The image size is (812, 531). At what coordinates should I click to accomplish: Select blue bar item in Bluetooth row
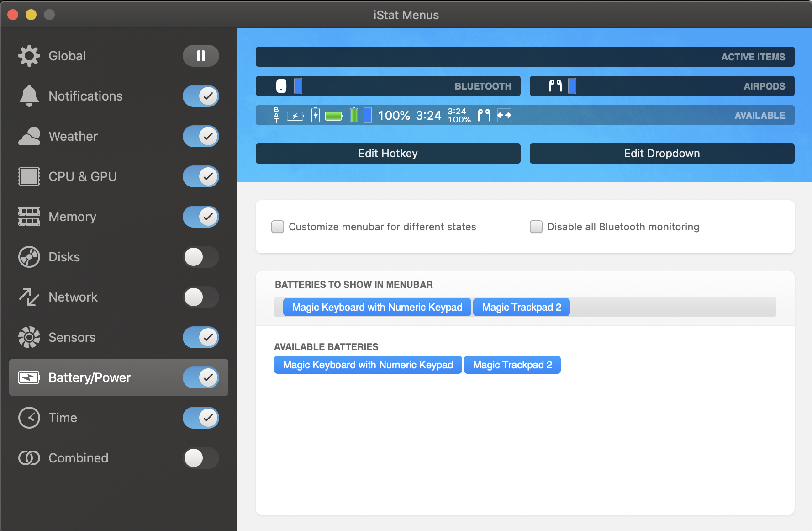pyautogui.click(x=298, y=86)
